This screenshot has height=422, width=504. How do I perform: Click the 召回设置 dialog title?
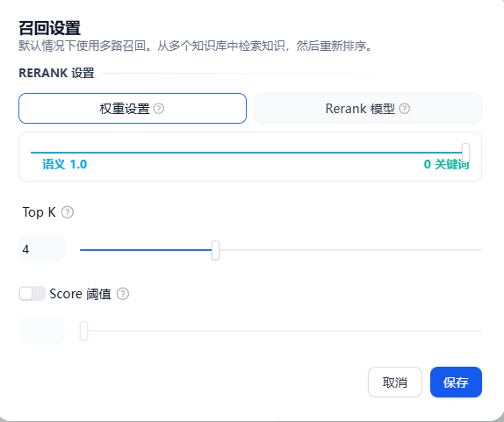pos(49,28)
